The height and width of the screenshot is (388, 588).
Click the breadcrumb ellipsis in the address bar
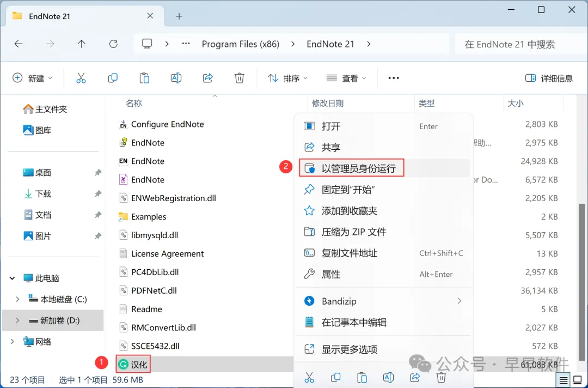(x=186, y=44)
